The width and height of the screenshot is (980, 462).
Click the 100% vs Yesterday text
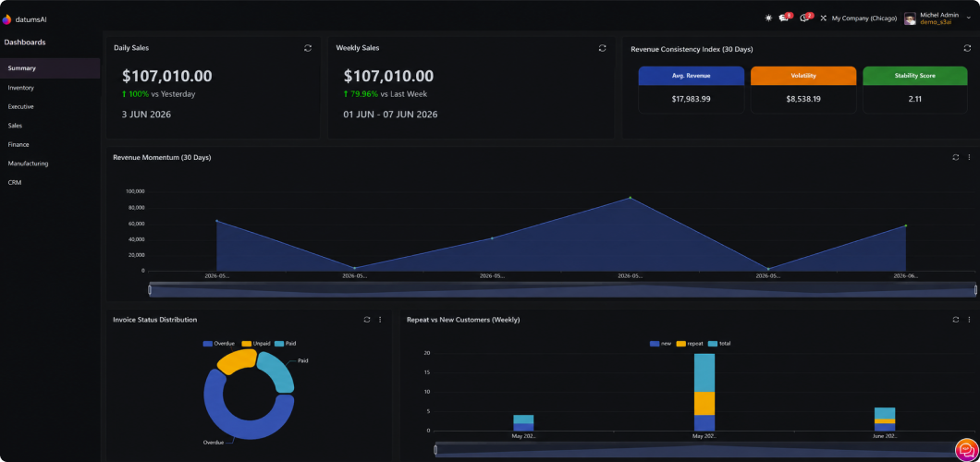coord(159,94)
